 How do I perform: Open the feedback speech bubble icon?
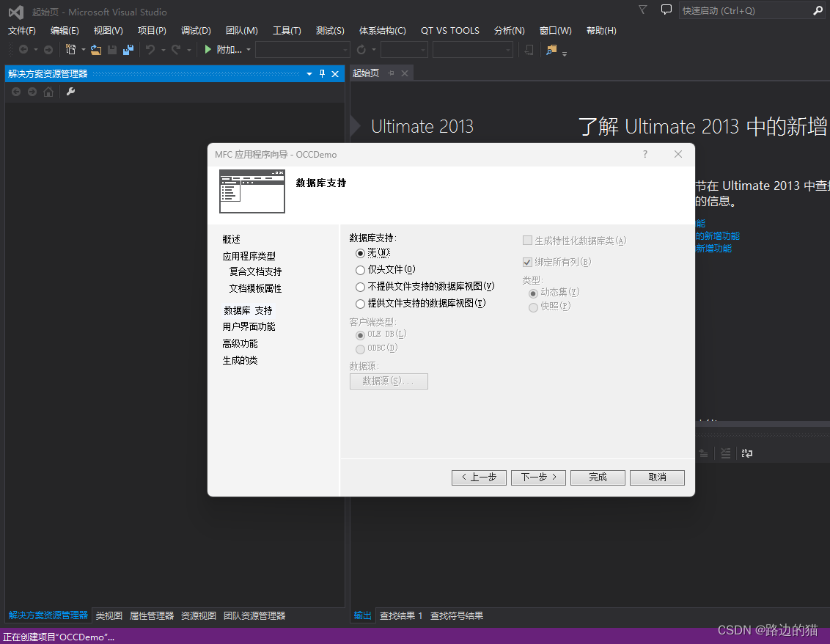(666, 10)
